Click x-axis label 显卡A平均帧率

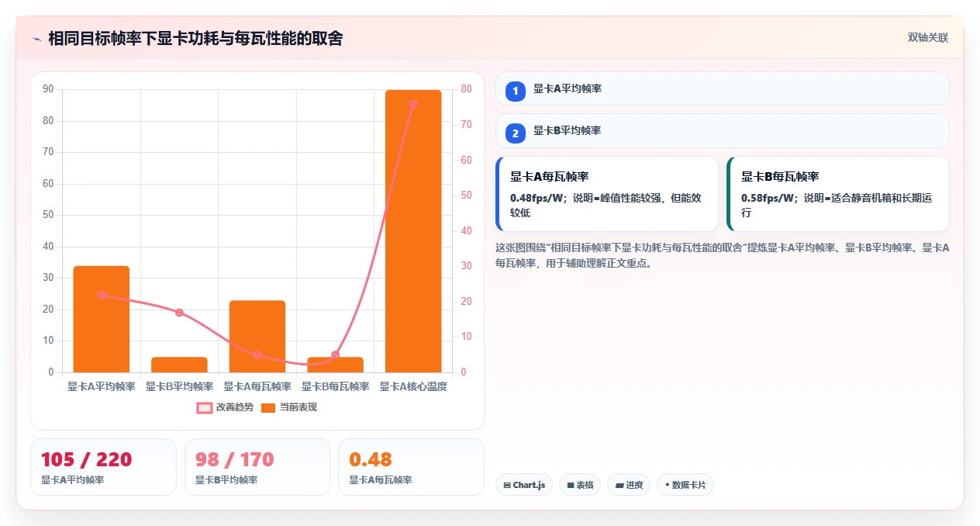[x=102, y=386]
